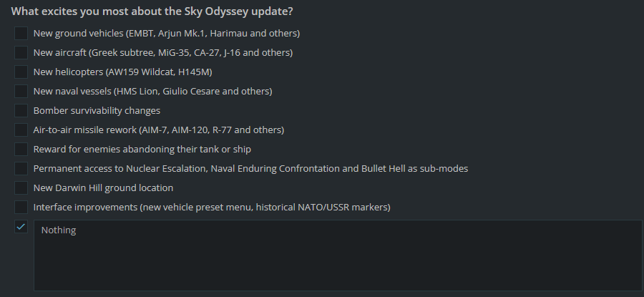Select the New helicopters AW159 Wildcat checkbox
The width and height of the screenshot is (644, 297).
(x=21, y=72)
